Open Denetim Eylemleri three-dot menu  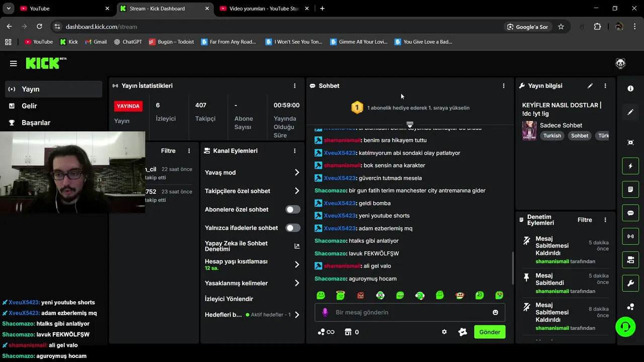[x=605, y=220]
